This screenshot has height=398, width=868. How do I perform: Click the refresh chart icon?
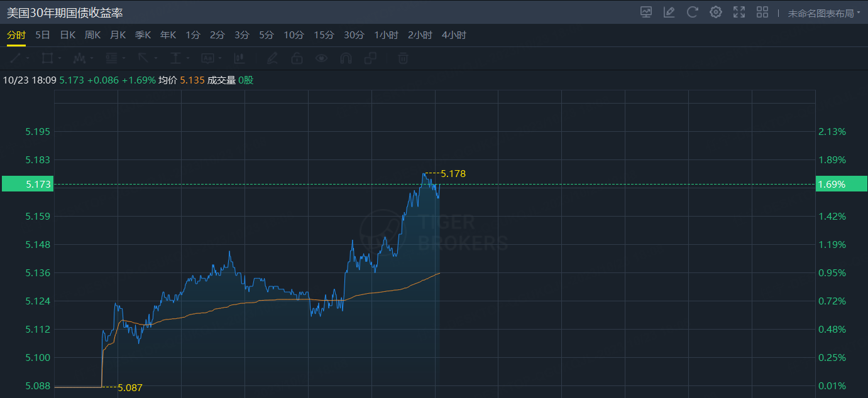point(693,12)
